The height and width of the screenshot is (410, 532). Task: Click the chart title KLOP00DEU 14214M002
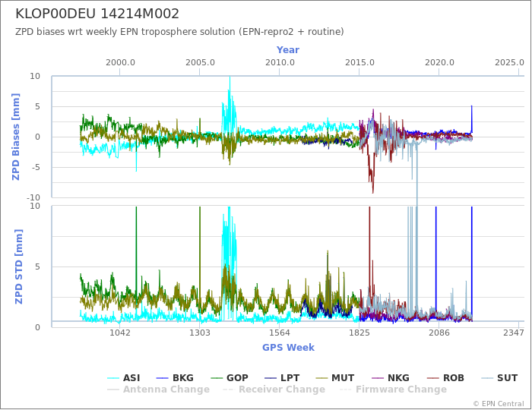point(97,14)
